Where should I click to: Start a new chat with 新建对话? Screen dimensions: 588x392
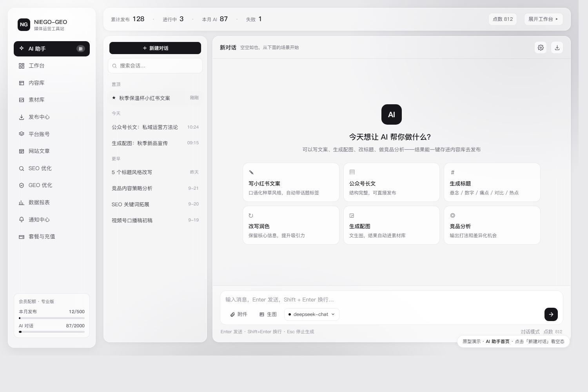point(155,48)
